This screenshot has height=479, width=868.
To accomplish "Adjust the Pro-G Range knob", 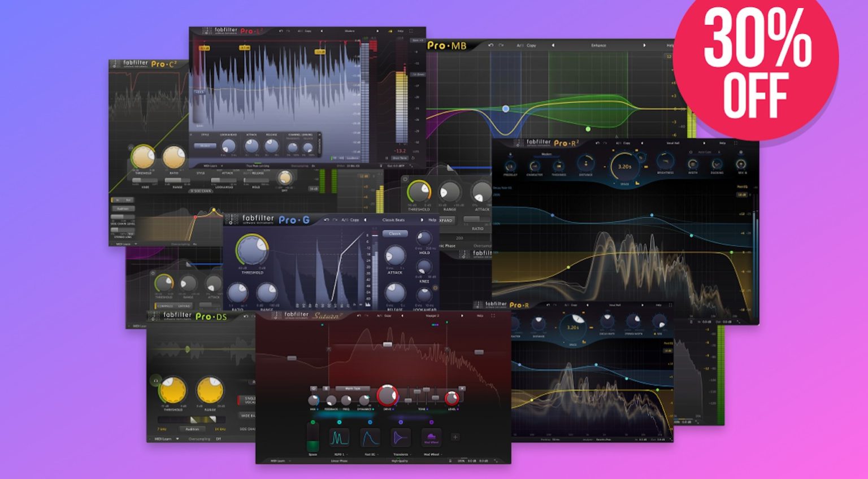I will coord(267,293).
